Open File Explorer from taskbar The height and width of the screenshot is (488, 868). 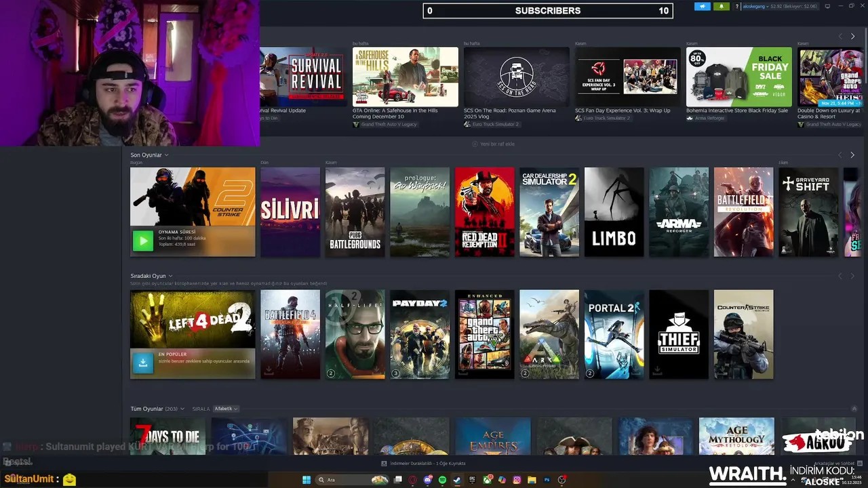click(532, 480)
